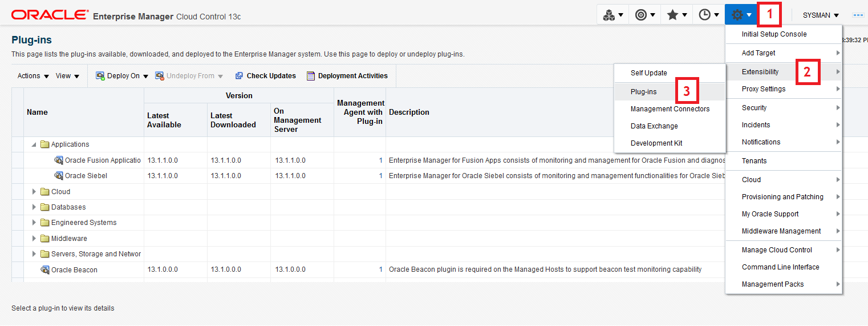This screenshot has height=326, width=868.
Task: Expand the Middleware tree node
Action: click(34, 238)
